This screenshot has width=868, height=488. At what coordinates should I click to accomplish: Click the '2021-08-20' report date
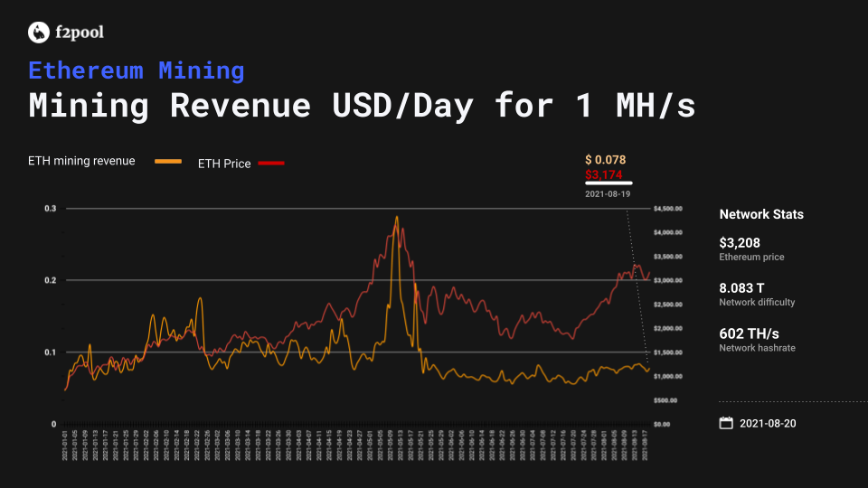(x=768, y=424)
